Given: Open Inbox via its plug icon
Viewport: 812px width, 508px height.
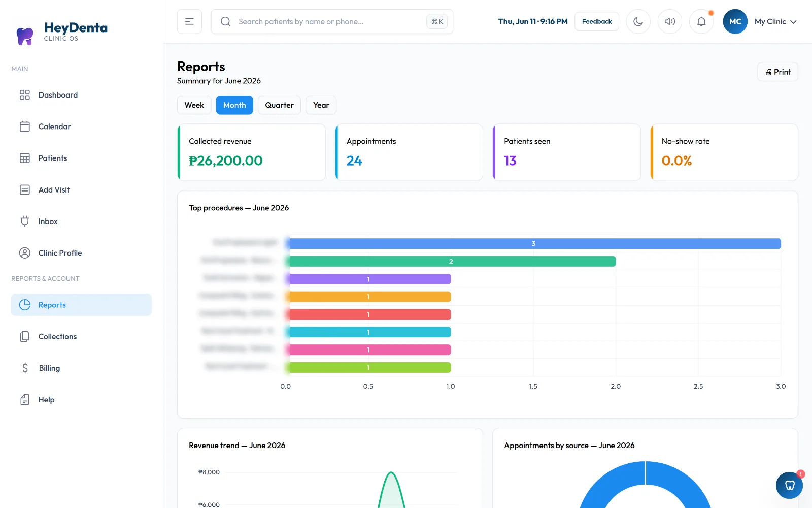Looking at the screenshot, I should [25, 221].
